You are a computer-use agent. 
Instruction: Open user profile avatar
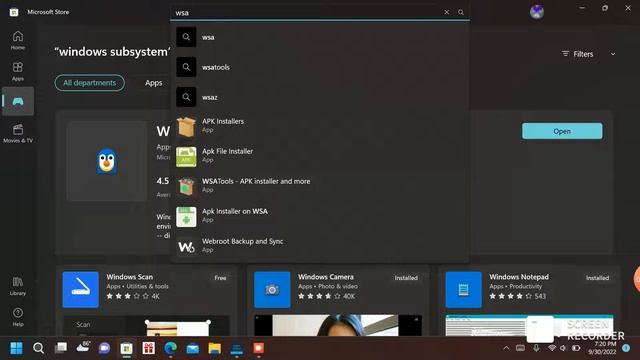click(x=537, y=12)
